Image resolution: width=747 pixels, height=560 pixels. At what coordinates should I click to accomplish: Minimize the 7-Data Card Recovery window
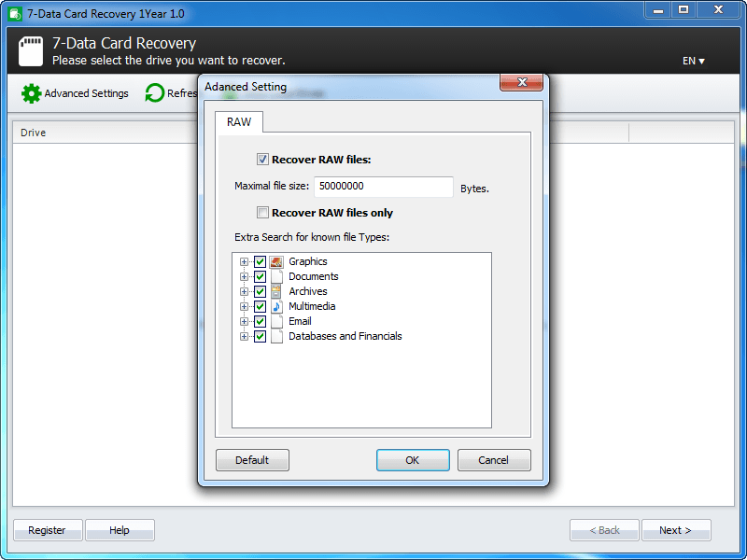coord(658,10)
